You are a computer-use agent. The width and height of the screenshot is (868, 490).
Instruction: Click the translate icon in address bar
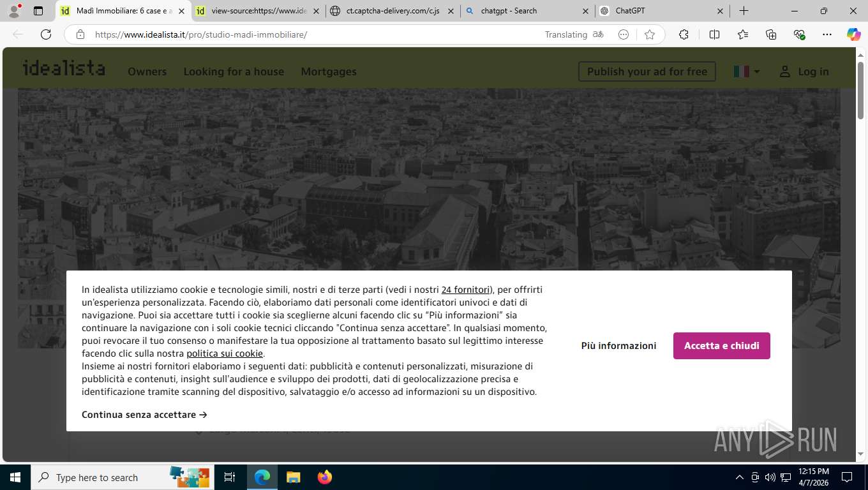pyautogui.click(x=598, y=34)
